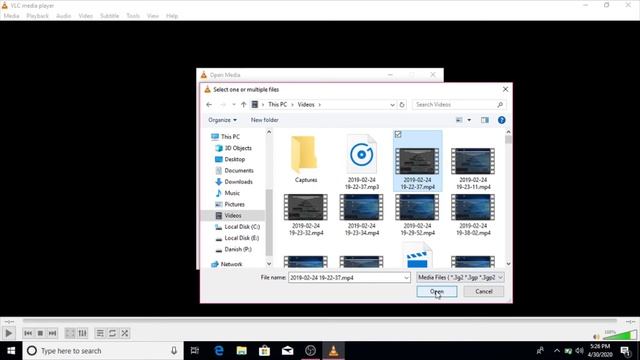Toggle the VLC playlist button
This screenshot has height=360, width=640.
(100, 333)
